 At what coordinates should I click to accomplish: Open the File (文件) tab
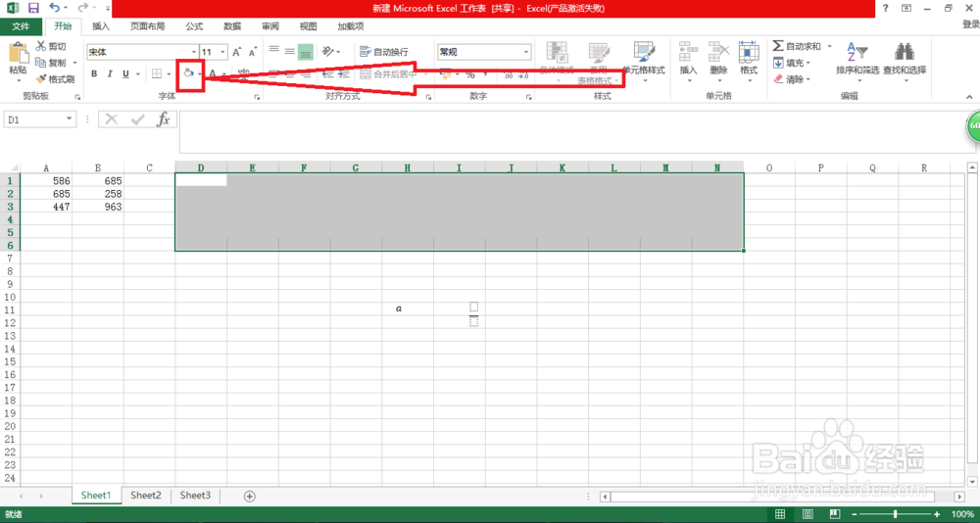22,26
